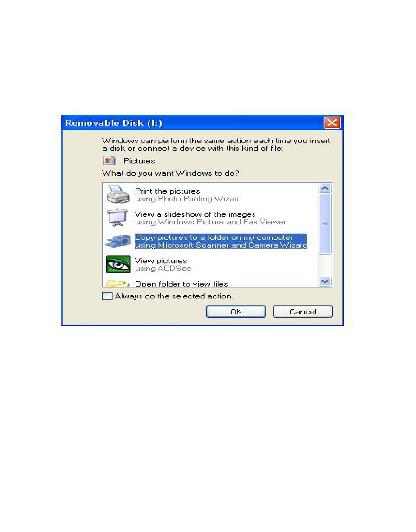Screen dimensions: 416x532
Task: Click the scroll up arrow in action list
Action: coord(325,188)
